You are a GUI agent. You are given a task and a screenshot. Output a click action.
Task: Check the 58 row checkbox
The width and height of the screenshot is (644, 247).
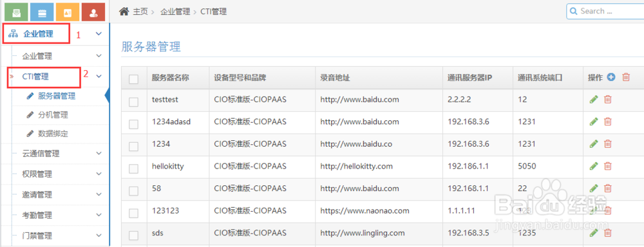(133, 191)
